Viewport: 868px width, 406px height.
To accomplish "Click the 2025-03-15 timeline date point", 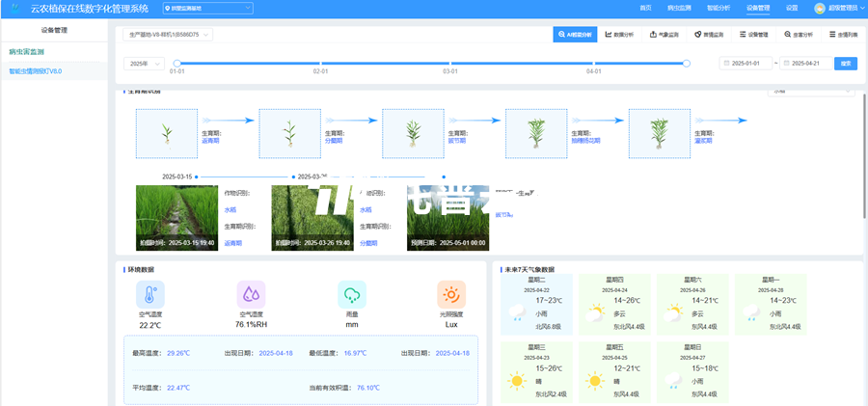I will [x=197, y=176].
